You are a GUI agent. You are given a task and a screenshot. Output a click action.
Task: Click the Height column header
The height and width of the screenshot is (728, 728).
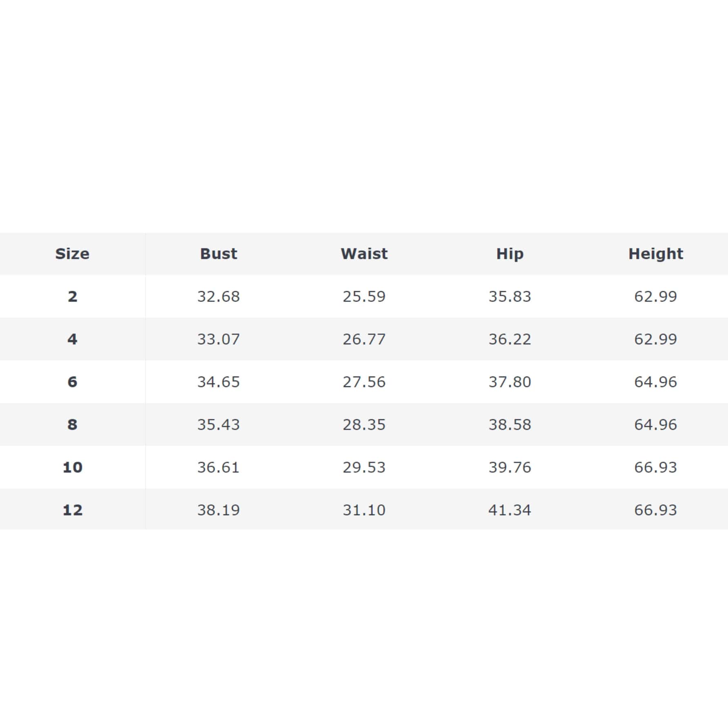point(655,254)
